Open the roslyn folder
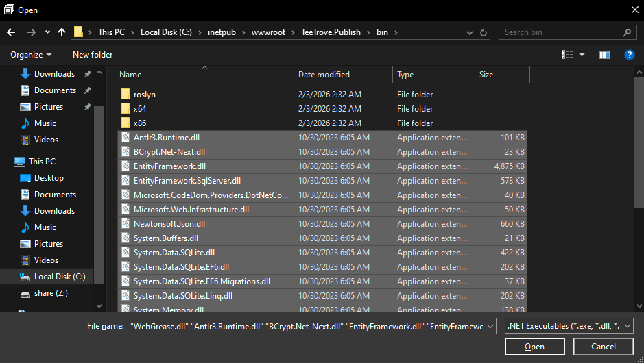The height and width of the screenshot is (363, 644). (x=145, y=95)
